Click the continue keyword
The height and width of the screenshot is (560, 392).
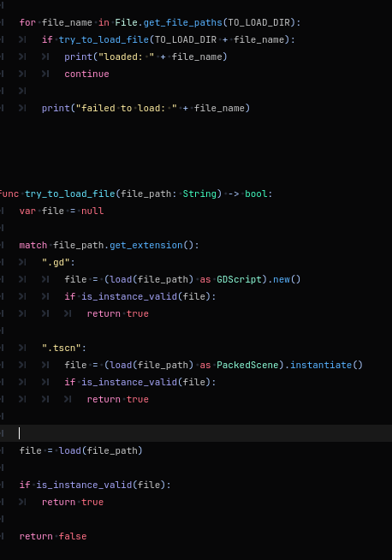[86, 74]
